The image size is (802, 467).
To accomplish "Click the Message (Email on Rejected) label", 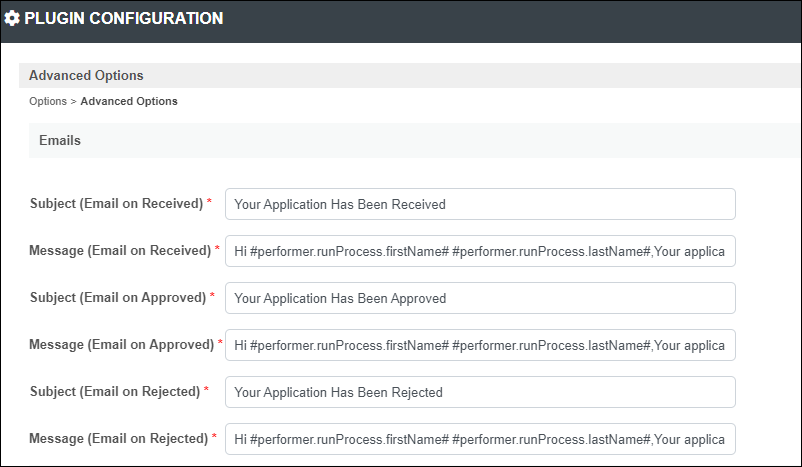I will (119, 439).
